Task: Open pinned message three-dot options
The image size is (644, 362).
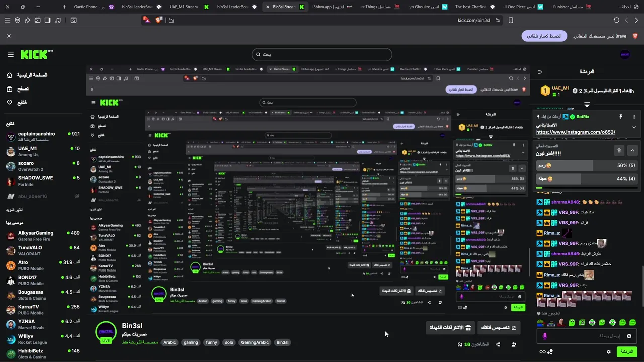Action: pos(634,117)
